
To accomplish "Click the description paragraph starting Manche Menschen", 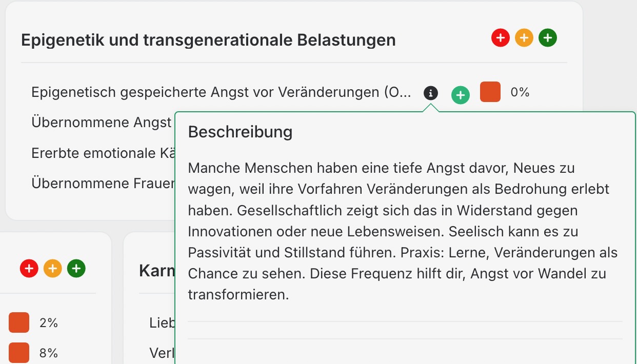I will pos(403,231).
